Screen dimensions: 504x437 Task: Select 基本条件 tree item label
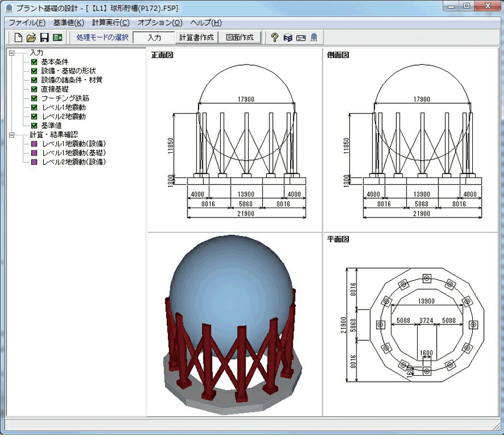click(55, 62)
